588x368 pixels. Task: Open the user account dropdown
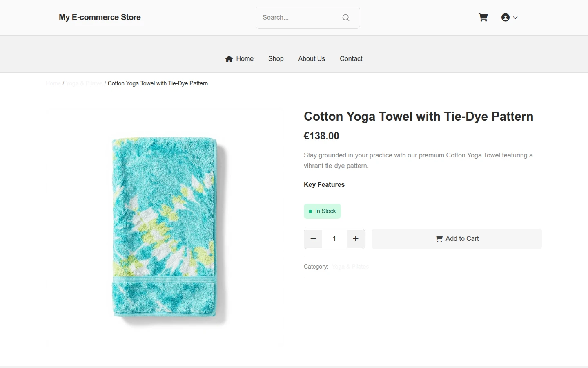509,18
